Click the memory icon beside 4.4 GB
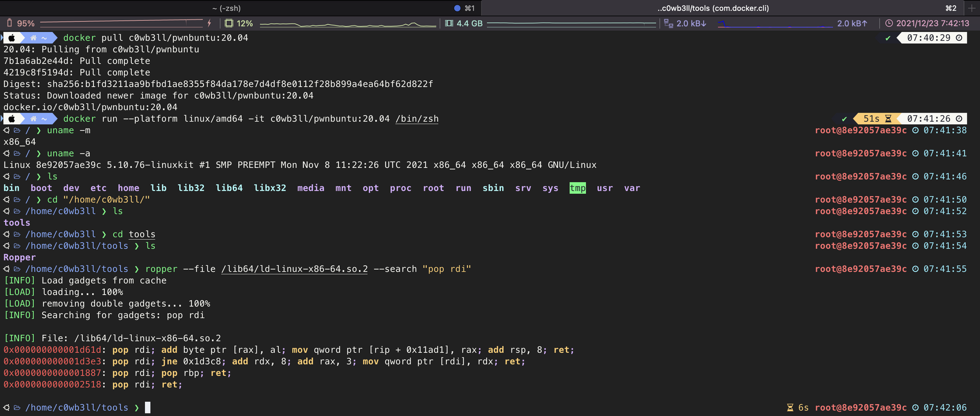The height and width of the screenshot is (416, 980). [x=449, y=23]
